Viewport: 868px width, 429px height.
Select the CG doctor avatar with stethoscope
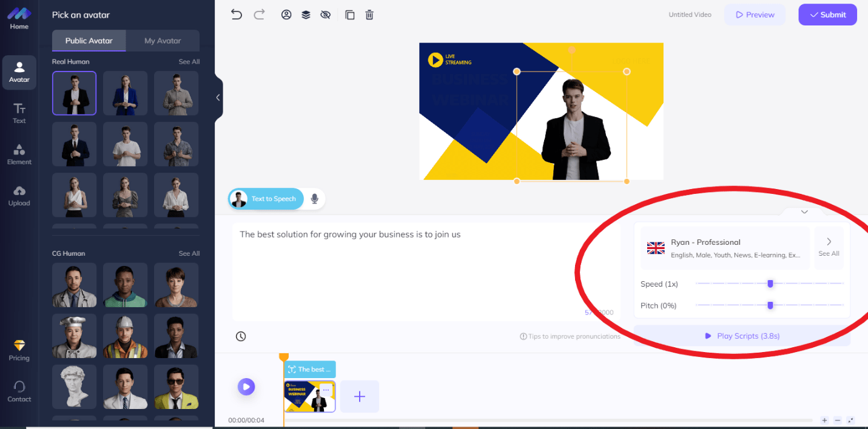[74, 285]
